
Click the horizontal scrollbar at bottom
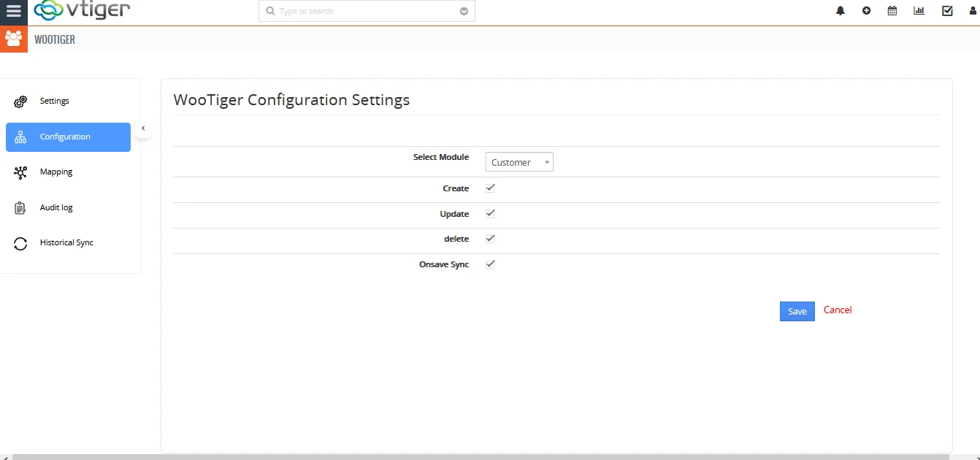489,456
